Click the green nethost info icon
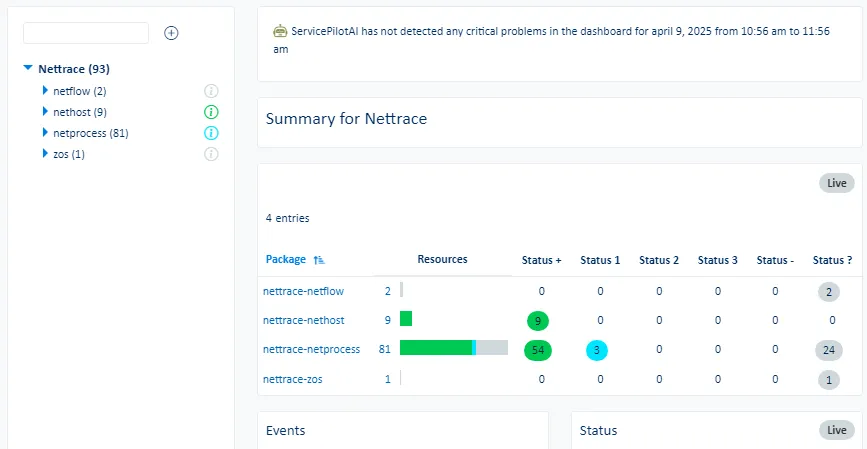The width and height of the screenshot is (867, 449). pyautogui.click(x=211, y=112)
